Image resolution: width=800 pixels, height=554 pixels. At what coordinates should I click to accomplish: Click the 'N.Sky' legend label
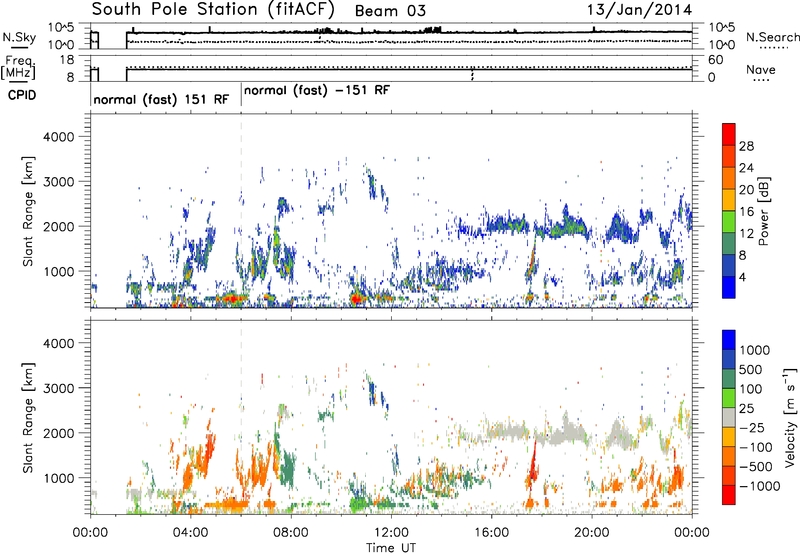(19, 37)
